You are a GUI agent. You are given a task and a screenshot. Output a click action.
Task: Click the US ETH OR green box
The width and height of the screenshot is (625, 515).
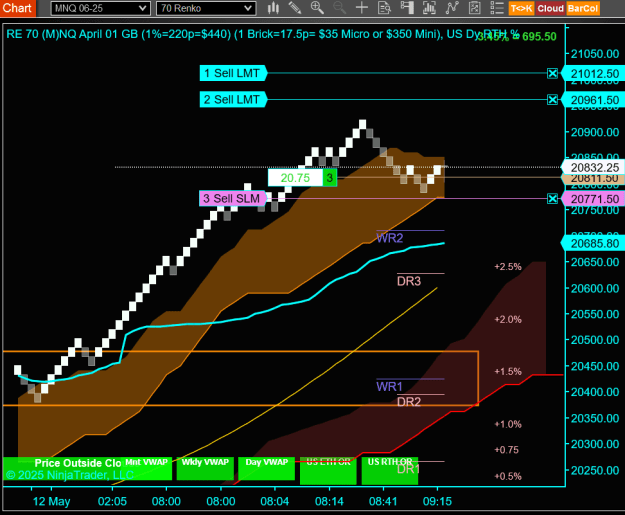tap(328, 470)
